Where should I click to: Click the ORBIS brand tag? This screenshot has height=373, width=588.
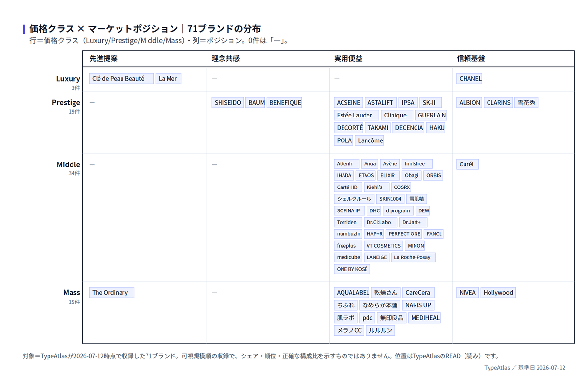point(433,175)
